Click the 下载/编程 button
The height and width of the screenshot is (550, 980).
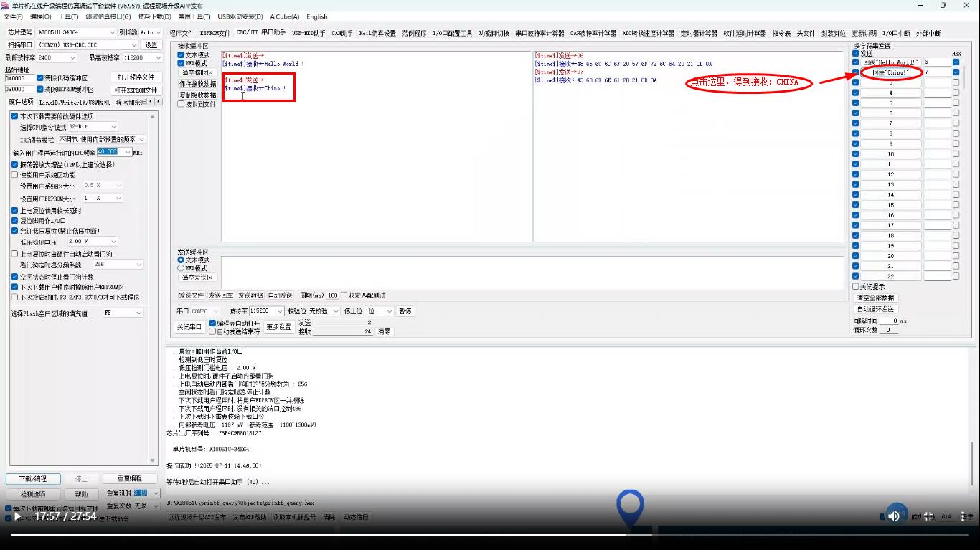33,478
